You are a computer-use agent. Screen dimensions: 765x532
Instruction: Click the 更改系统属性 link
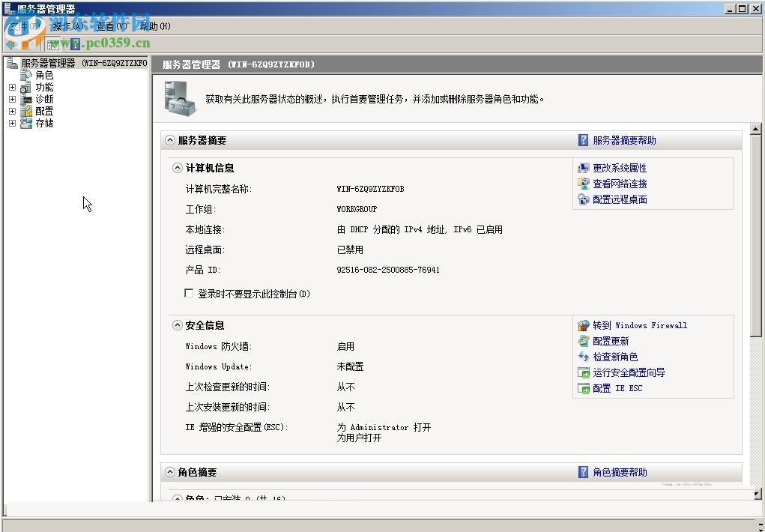tap(618, 167)
